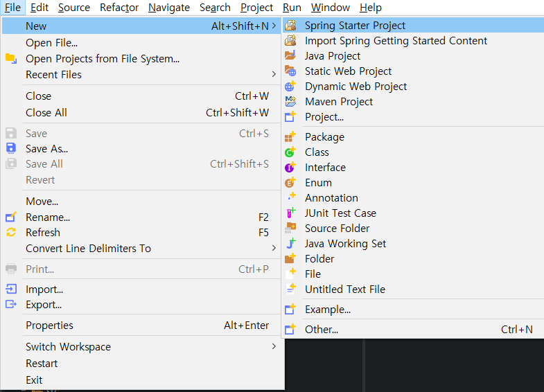Screen dimensions: 544x392
Task: Click the Open Projects from File System icon
Action: point(11,59)
